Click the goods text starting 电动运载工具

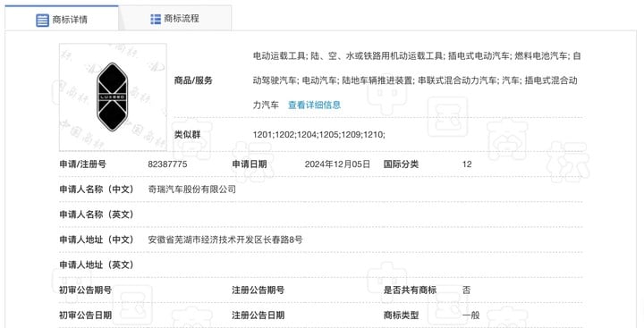click(417, 80)
